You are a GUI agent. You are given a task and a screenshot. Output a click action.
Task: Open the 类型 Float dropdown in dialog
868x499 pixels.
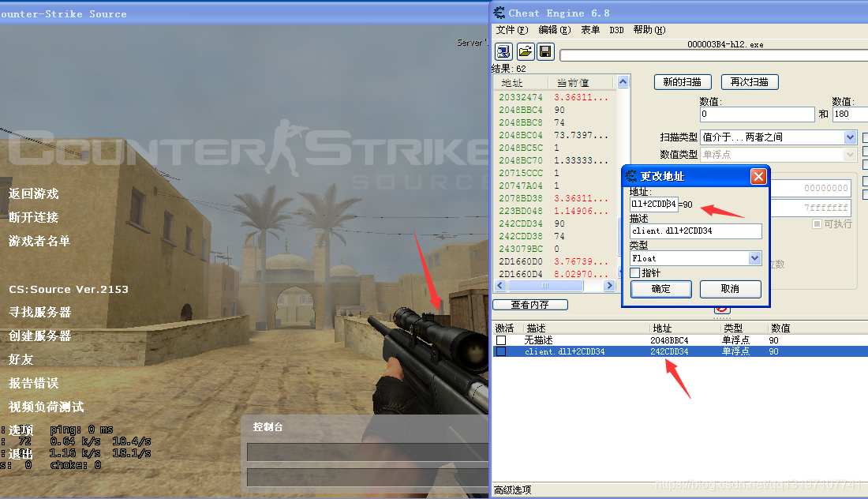(x=754, y=258)
